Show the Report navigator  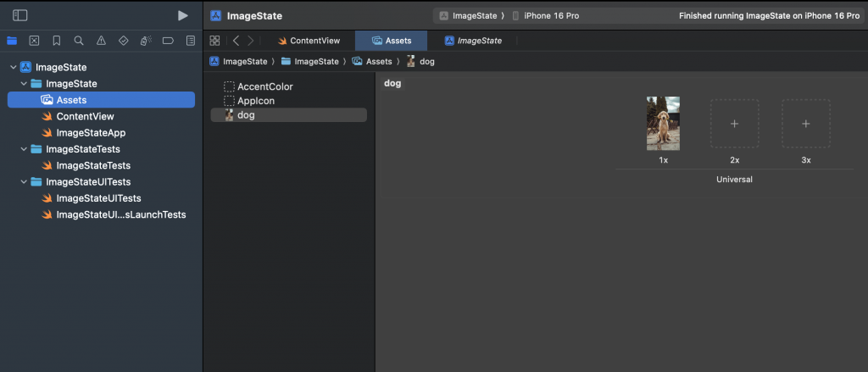pyautogui.click(x=190, y=41)
